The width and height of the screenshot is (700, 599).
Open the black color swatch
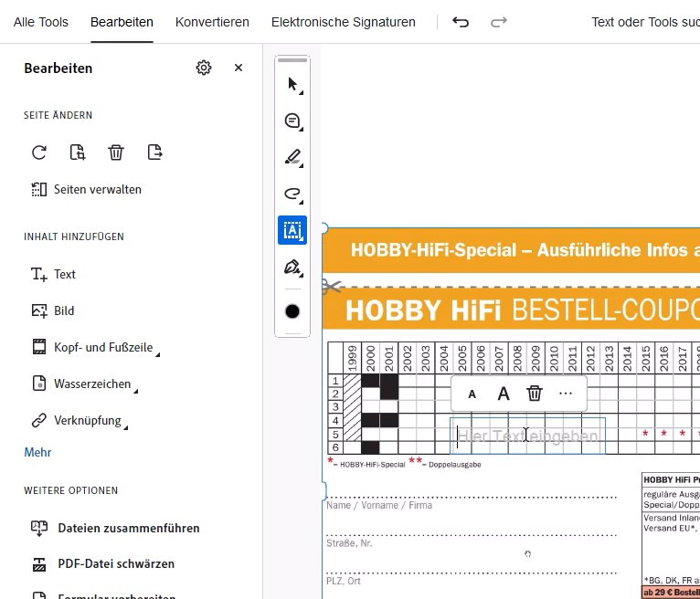click(x=292, y=311)
